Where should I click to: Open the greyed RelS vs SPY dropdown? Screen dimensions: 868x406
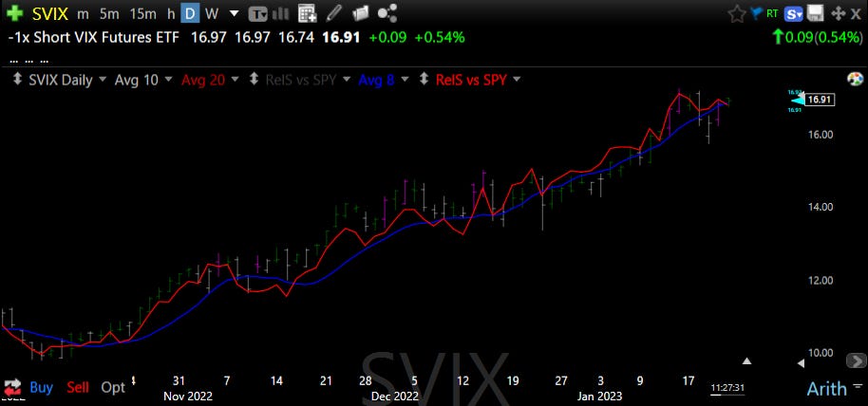[x=347, y=81]
